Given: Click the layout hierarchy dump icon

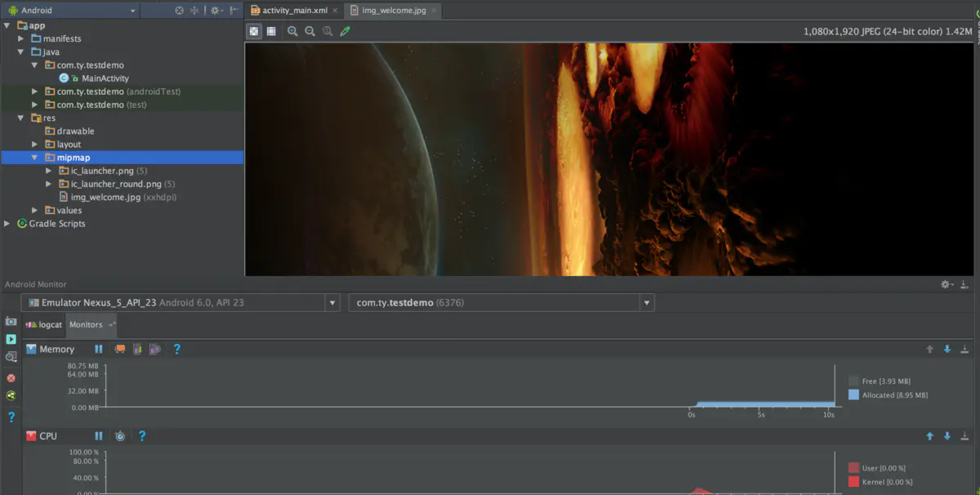Looking at the screenshot, I should pyautogui.click(x=11, y=395).
